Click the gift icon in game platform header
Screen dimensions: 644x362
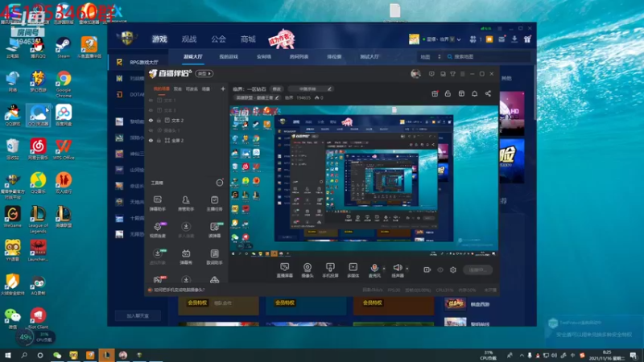pos(527,39)
